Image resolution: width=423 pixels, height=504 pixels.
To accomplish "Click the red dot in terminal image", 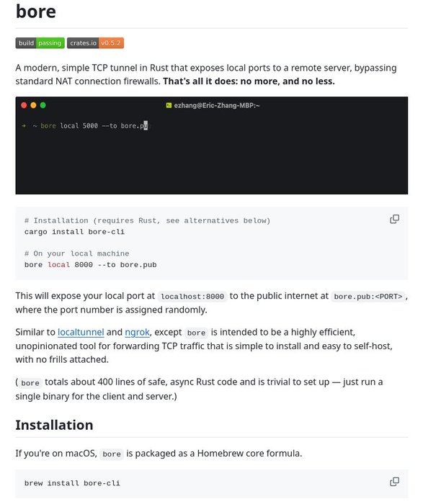I will click(x=24, y=105).
